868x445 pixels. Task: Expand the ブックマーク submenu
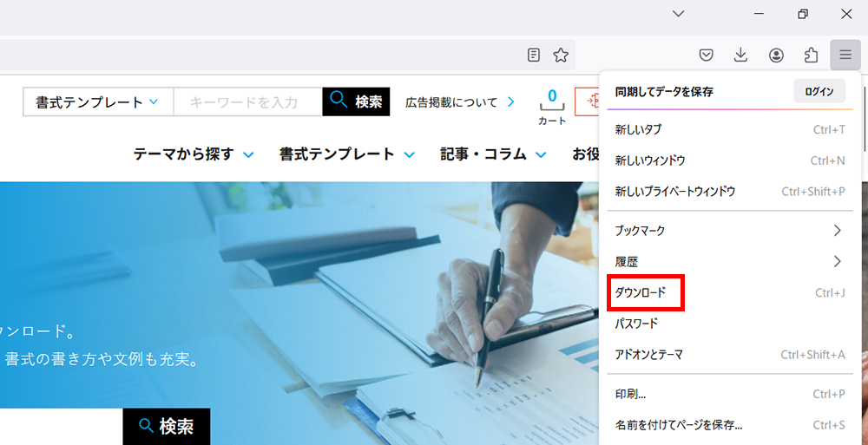tap(730, 231)
